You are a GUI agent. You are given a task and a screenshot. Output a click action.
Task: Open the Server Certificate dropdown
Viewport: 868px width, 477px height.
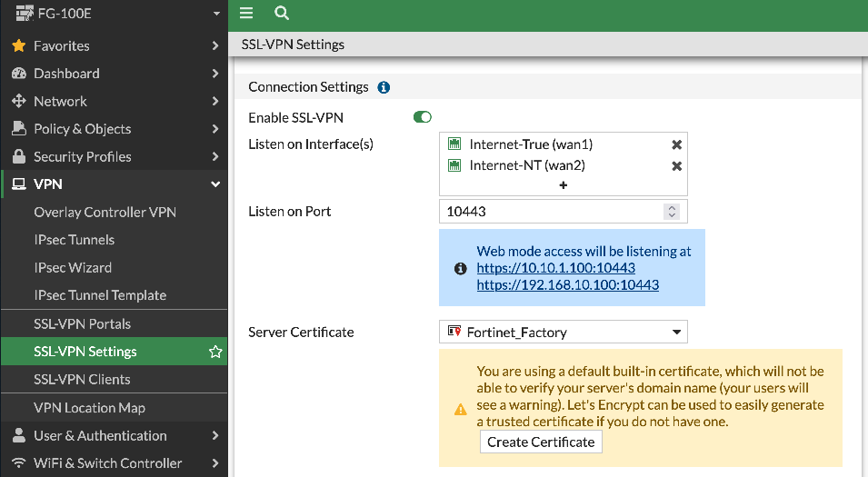coord(563,333)
